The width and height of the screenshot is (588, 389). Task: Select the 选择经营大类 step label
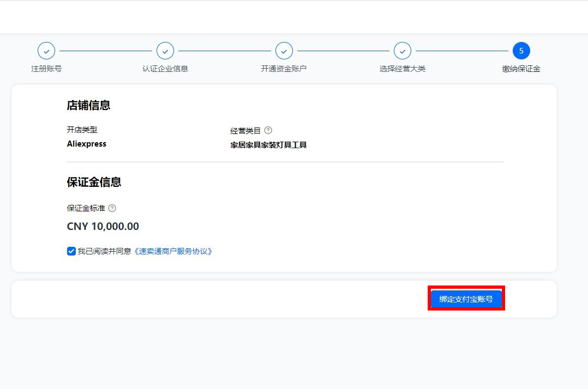point(403,69)
